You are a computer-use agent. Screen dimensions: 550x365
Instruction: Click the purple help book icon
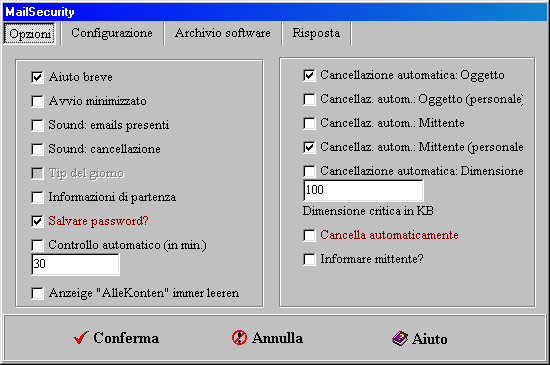[400, 339]
